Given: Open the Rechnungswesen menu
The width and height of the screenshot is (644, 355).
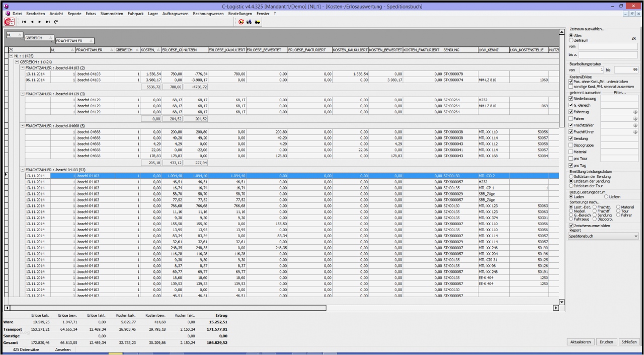Looking at the screenshot, I should pyautogui.click(x=208, y=13).
